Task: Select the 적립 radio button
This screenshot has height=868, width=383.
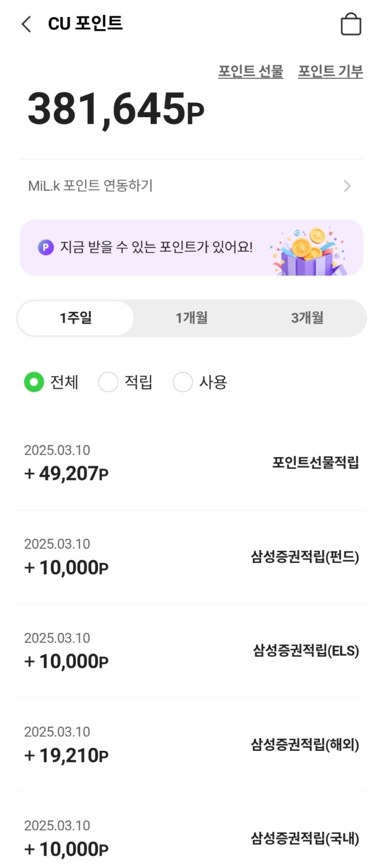Action: click(108, 382)
